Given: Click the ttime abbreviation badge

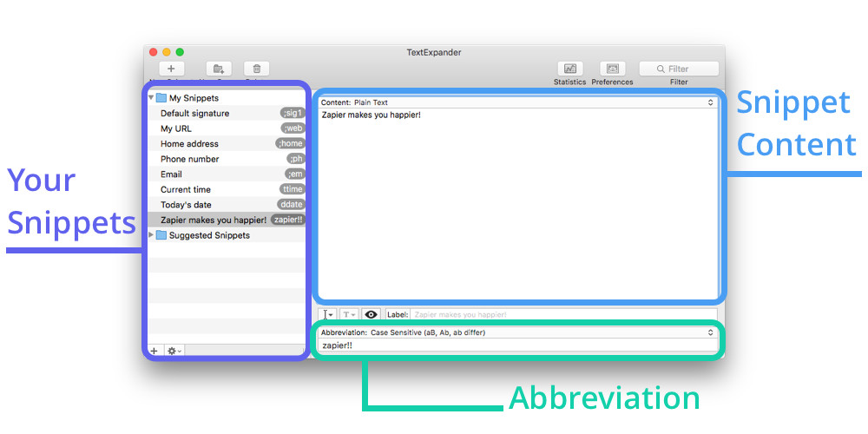Looking at the screenshot, I should coord(293,189).
